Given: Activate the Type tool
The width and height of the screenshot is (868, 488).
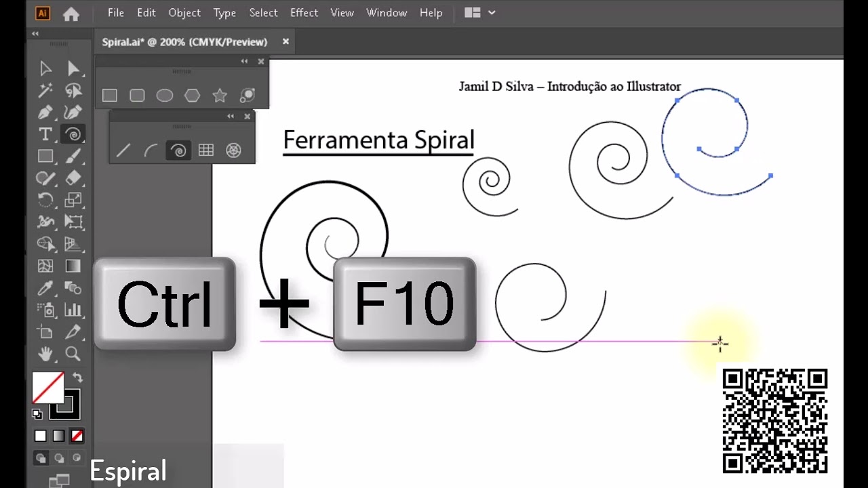Looking at the screenshot, I should pos(45,134).
